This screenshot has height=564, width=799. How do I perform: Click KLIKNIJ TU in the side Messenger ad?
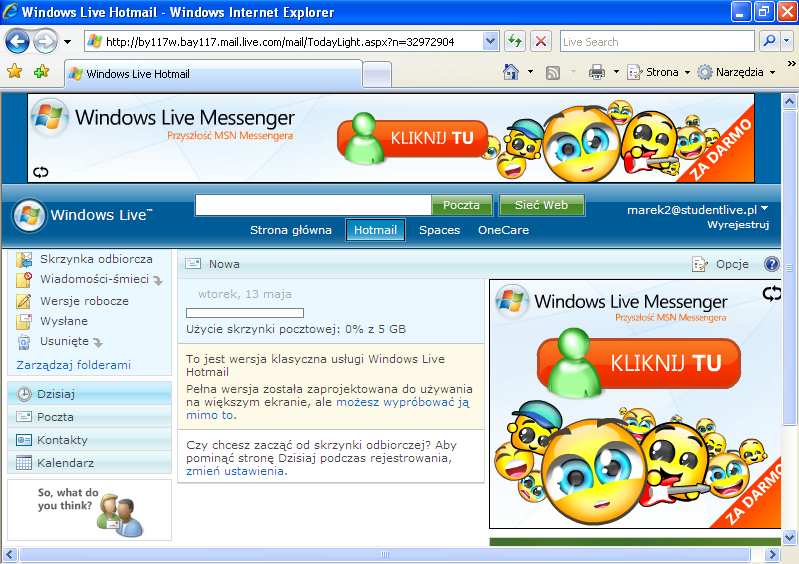click(639, 363)
